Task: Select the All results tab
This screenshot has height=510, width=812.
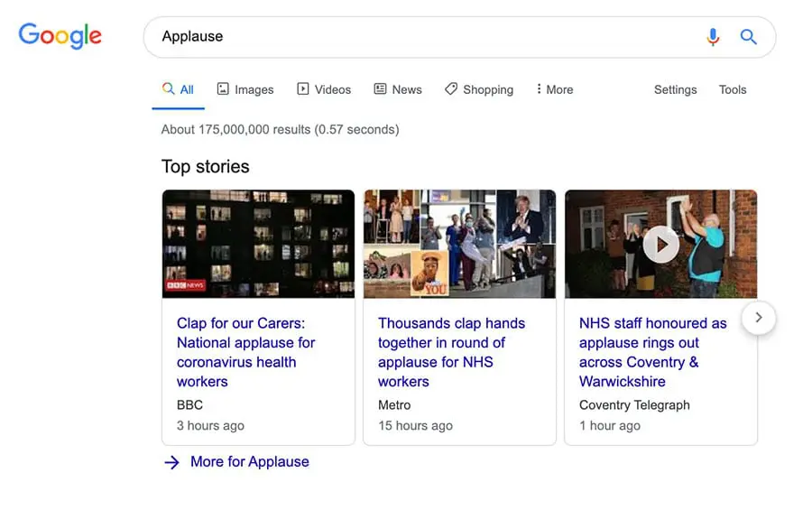Action: pos(178,89)
